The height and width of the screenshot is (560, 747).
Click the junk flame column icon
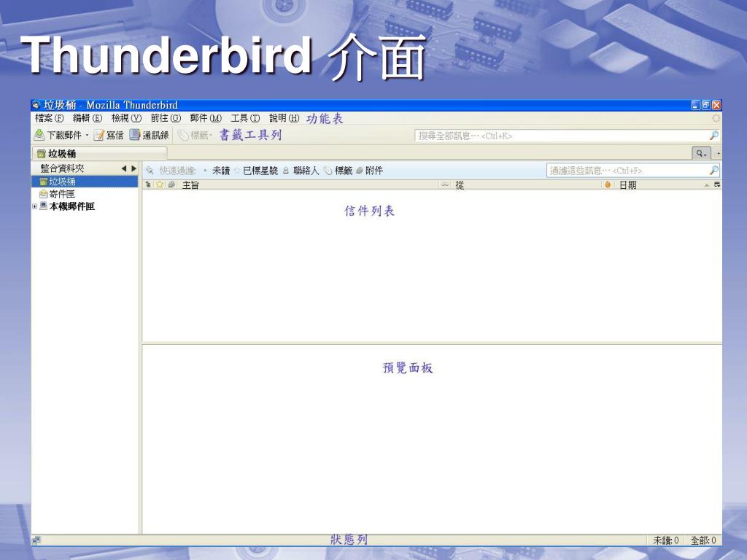[608, 184]
